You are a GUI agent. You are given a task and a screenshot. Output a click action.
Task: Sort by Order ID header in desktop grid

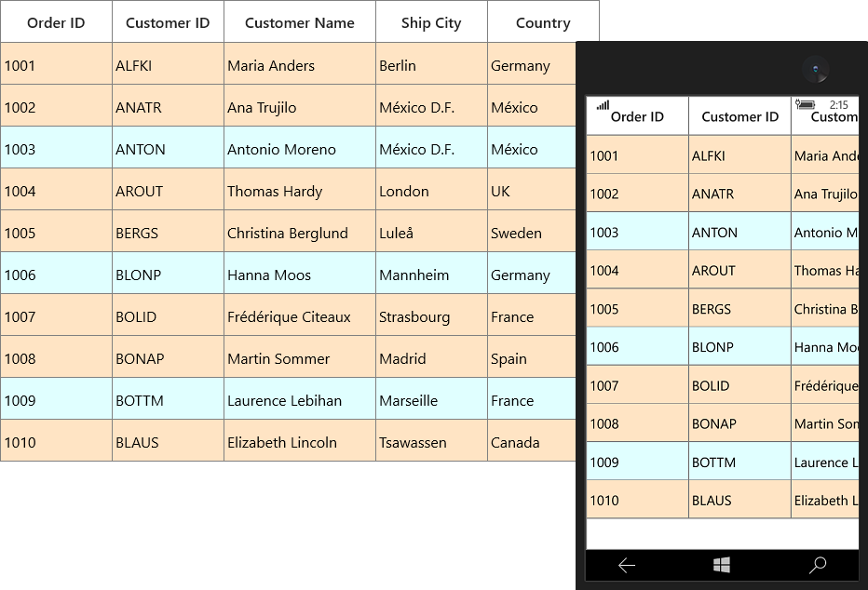(x=56, y=22)
